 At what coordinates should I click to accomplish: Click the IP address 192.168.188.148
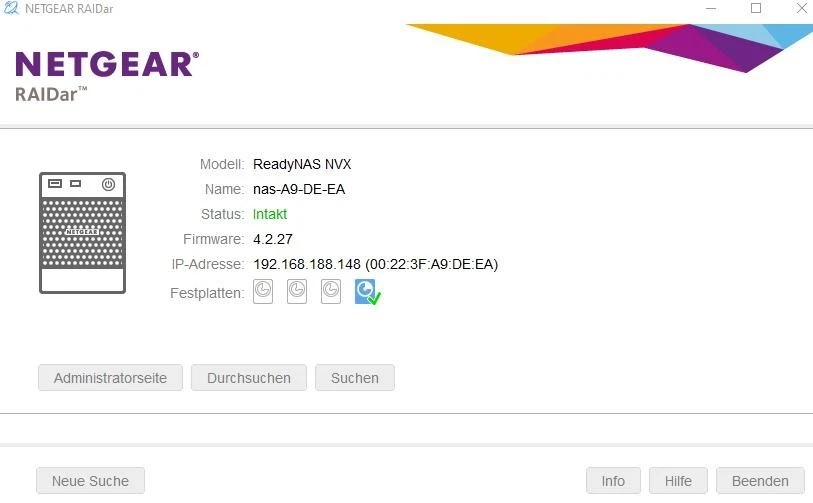point(307,264)
